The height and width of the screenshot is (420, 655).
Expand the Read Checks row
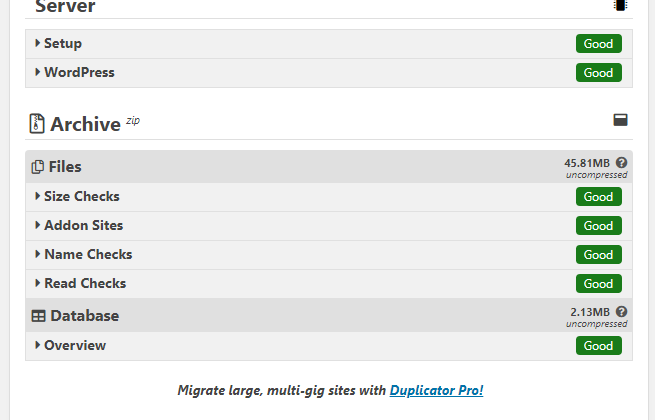329,283
